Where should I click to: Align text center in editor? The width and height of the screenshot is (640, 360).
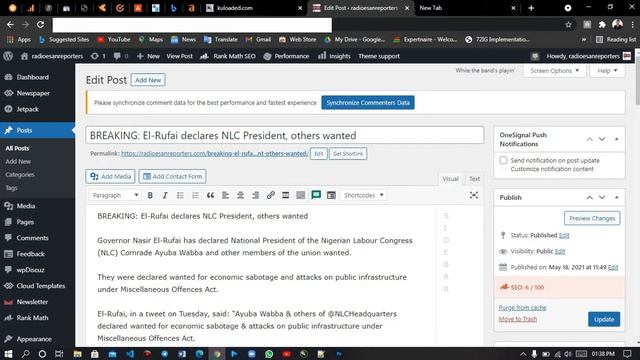coord(240,196)
